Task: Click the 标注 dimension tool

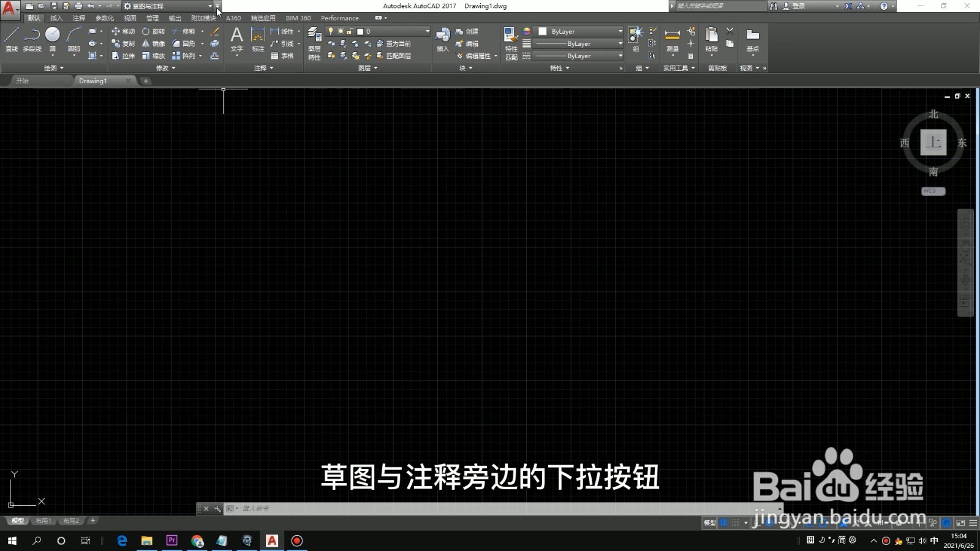Action: click(x=258, y=39)
